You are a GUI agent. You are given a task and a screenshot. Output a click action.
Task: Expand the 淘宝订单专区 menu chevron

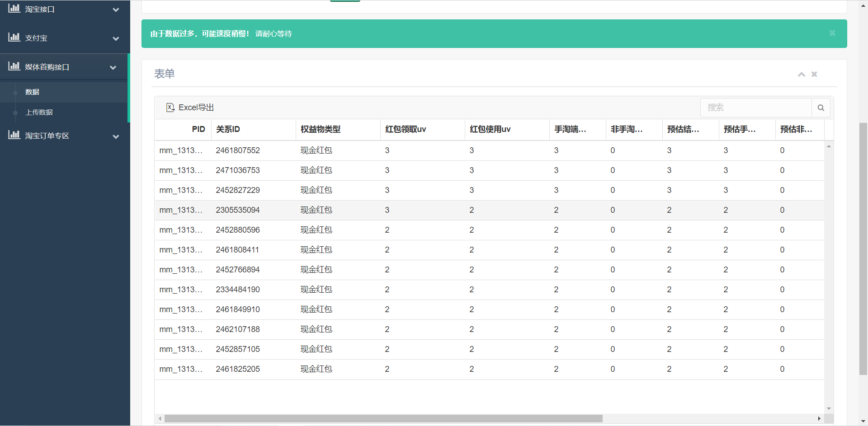(116, 136)
